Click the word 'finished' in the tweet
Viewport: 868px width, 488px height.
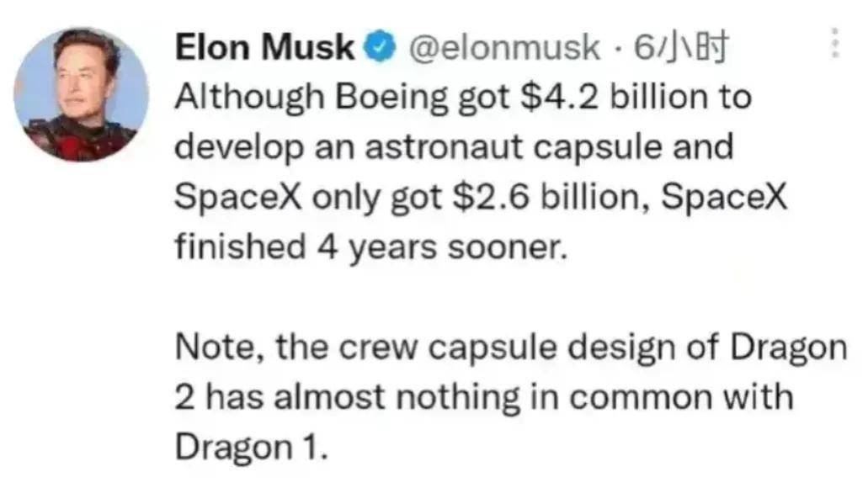pyautogui.click(x=240, y=247)
